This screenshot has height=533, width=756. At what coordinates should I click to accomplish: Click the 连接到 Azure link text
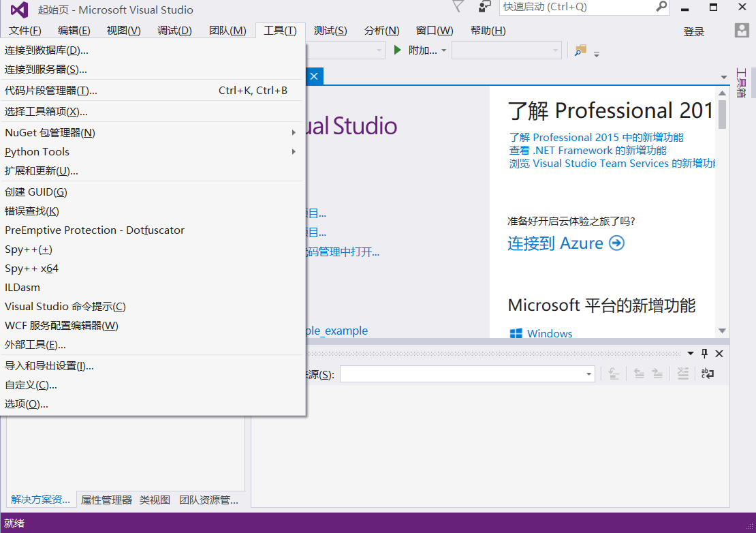click(x=556, y=243)
